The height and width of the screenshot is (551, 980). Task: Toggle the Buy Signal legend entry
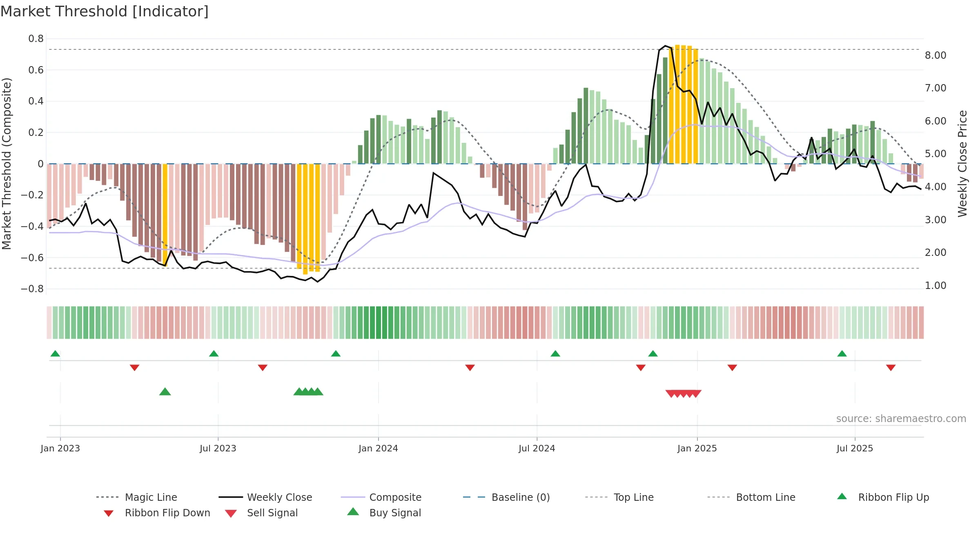point(384,513)
